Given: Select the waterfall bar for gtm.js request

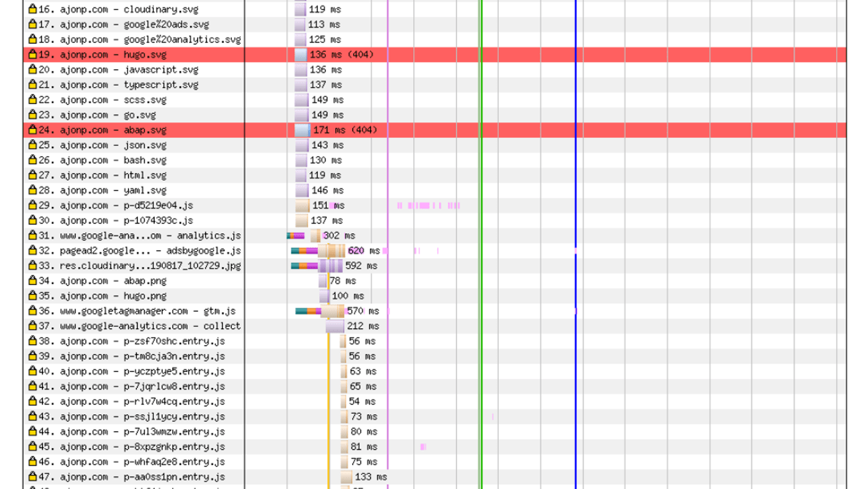Looking at the screenshot, I should [x=320, y=311].
